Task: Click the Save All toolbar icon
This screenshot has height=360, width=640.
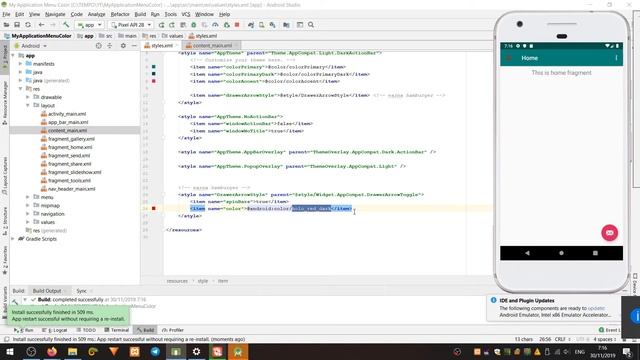Action: tap(17, 25)
